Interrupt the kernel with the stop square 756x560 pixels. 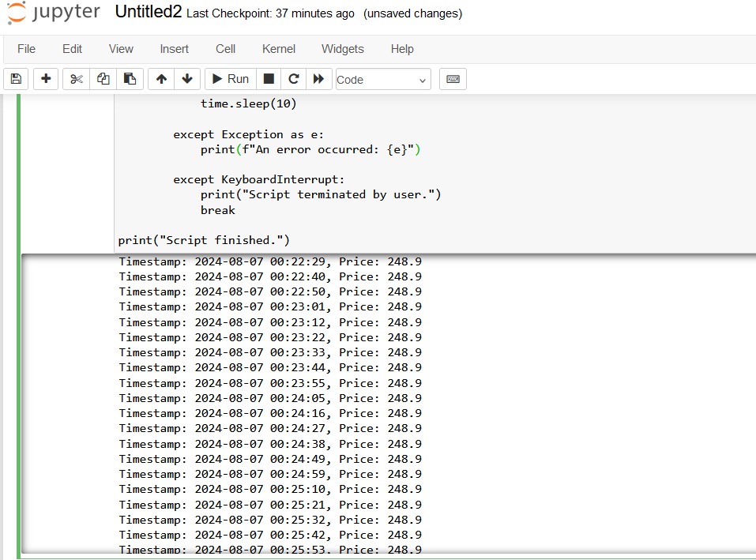[x=269, y=79]
